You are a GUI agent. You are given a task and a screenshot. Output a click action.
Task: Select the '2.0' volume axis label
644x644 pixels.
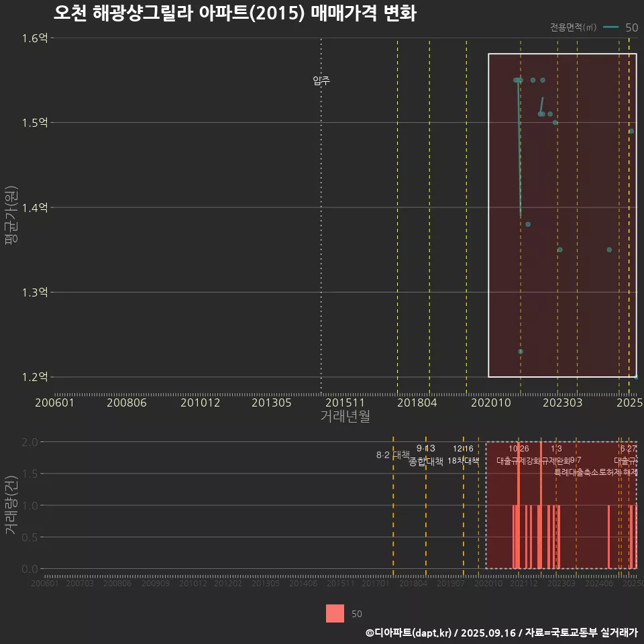click(x=30, y=442)
